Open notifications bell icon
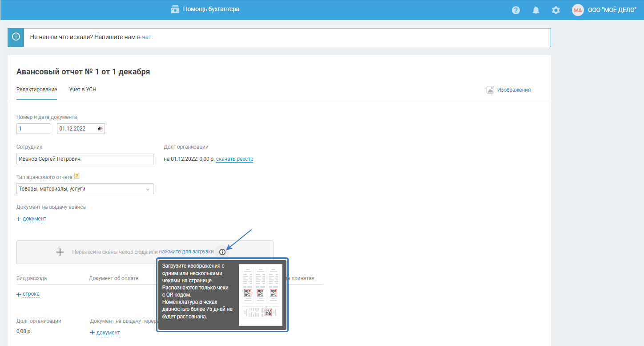The width and height of the screenshot is (644, 346). point(536,10)
